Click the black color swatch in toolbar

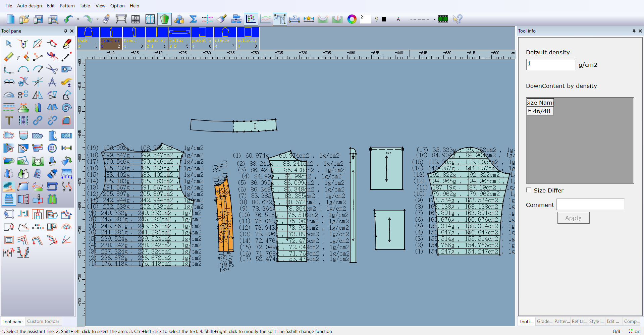384,19
